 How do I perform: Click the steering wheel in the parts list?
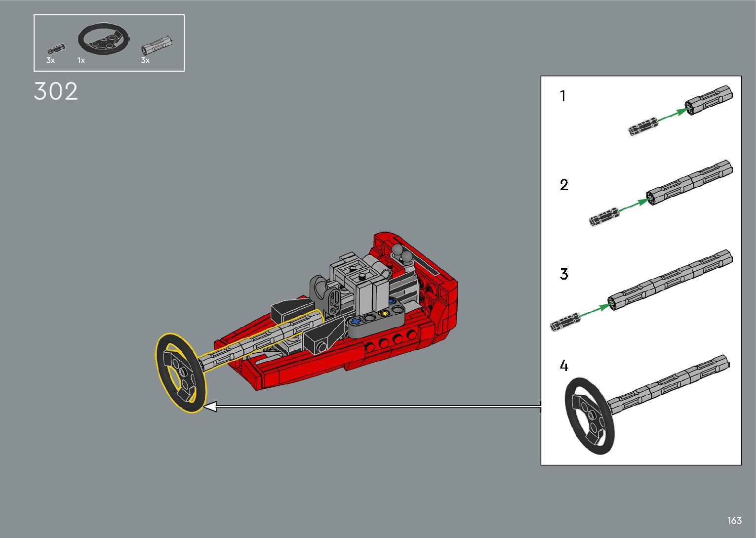pos(104,38)
